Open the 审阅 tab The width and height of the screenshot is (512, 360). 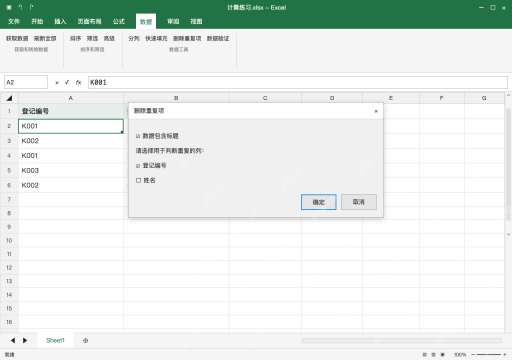[173, 22]
